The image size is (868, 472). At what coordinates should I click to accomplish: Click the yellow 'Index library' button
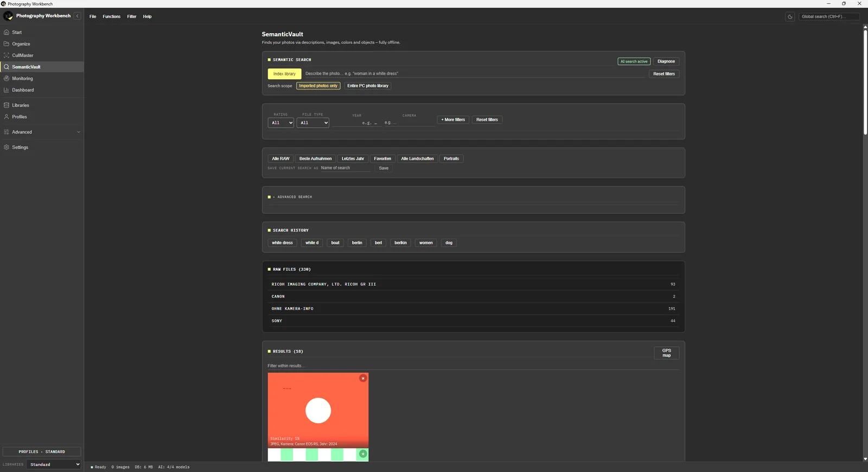pyautogui.click(x=284, y=74)
